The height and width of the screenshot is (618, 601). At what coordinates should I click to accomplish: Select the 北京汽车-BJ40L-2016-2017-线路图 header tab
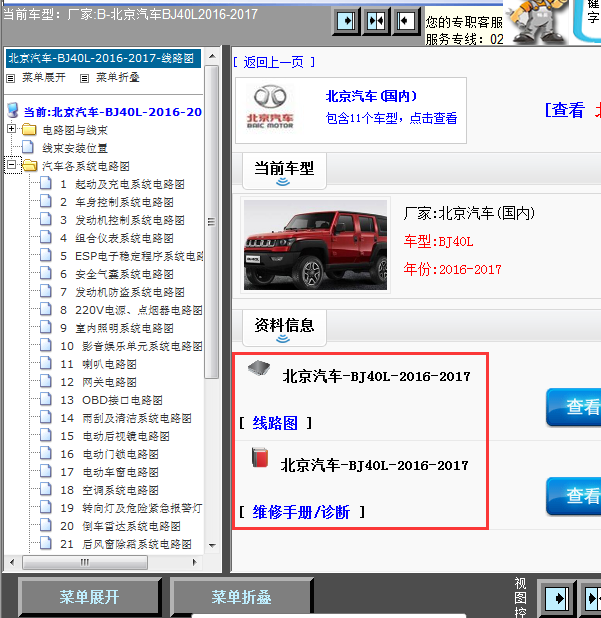pos(103,58)
